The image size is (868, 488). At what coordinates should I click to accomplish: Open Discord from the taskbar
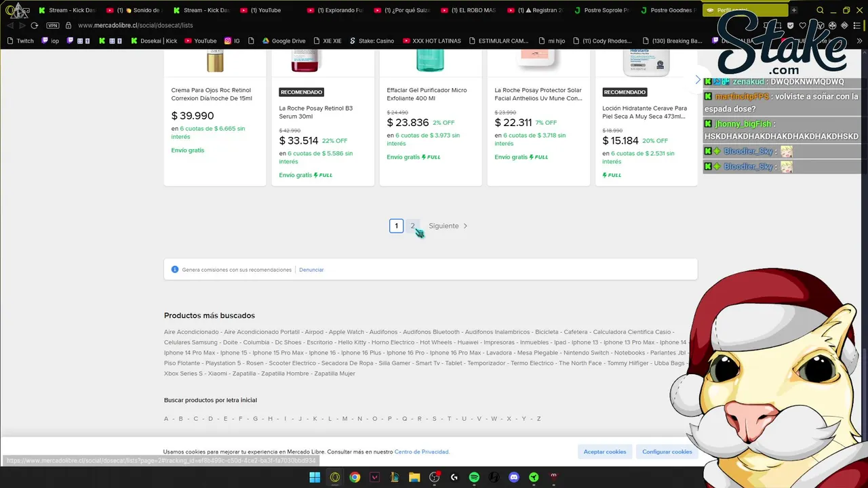[x=514, y=477]
